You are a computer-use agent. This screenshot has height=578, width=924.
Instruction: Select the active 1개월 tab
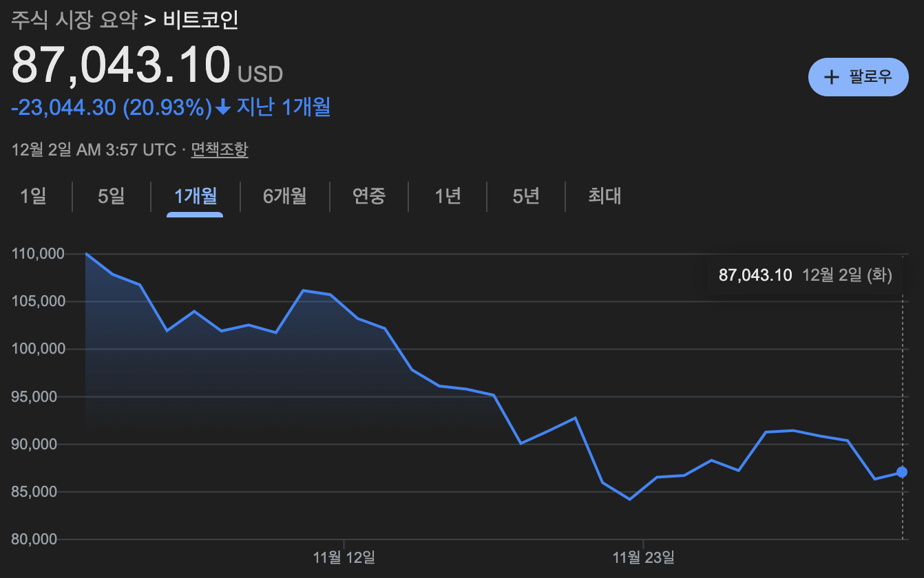195,196
